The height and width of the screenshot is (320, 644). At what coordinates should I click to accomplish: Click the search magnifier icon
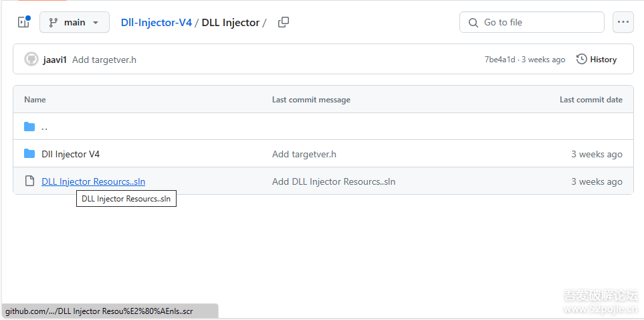(x=473, y=23)
